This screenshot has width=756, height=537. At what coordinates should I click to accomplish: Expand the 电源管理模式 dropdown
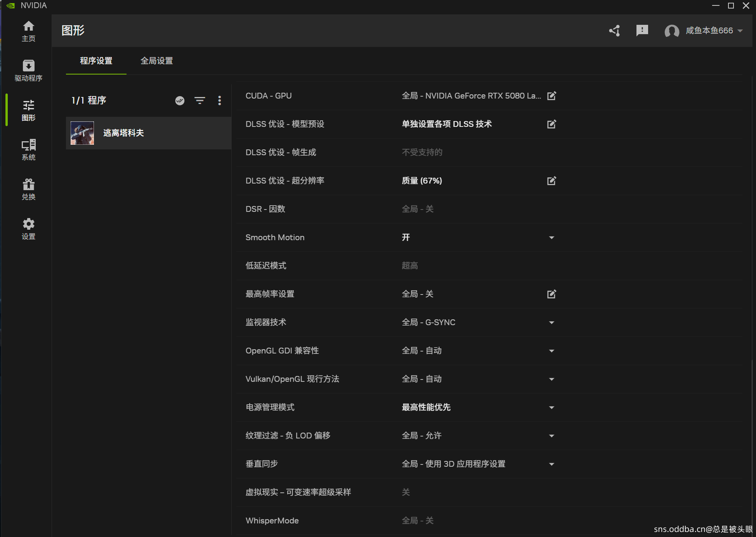(551, 407)
